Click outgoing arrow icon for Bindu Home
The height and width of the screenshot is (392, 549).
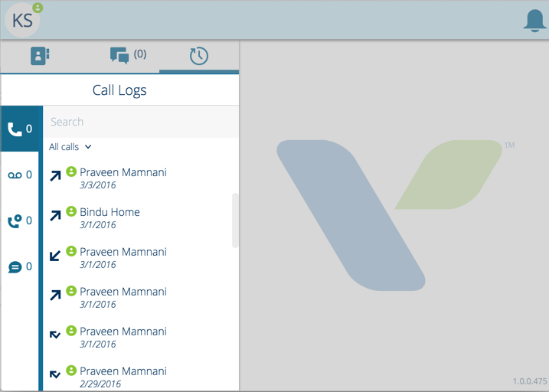[55, 216]
